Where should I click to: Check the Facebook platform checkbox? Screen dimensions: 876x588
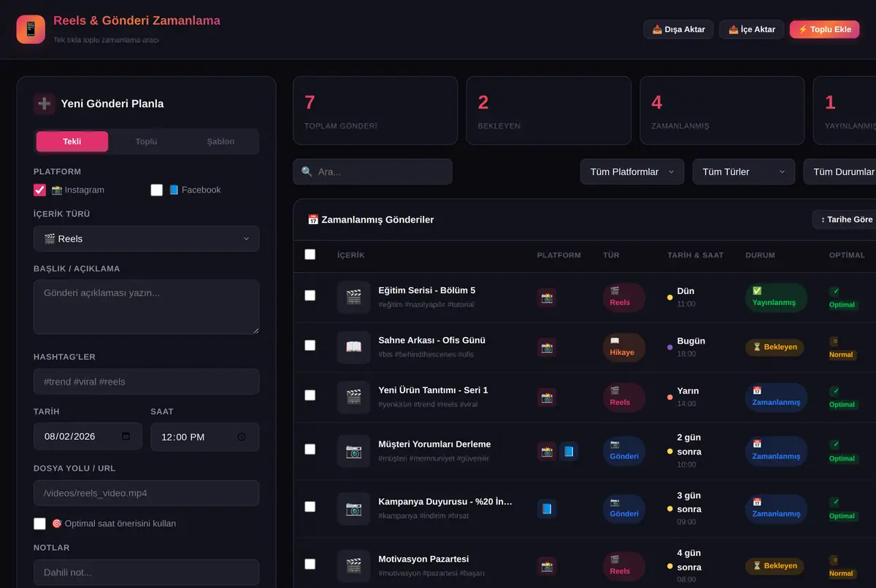(x=157, y=190)
